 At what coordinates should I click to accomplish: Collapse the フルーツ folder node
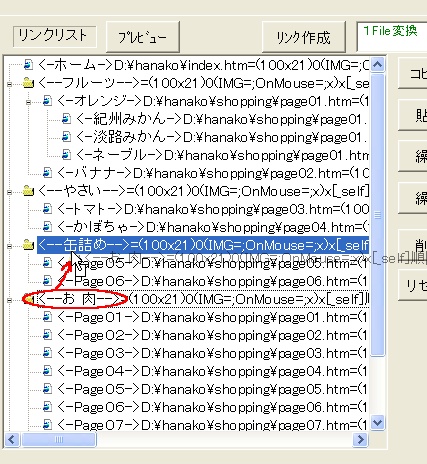10,84
